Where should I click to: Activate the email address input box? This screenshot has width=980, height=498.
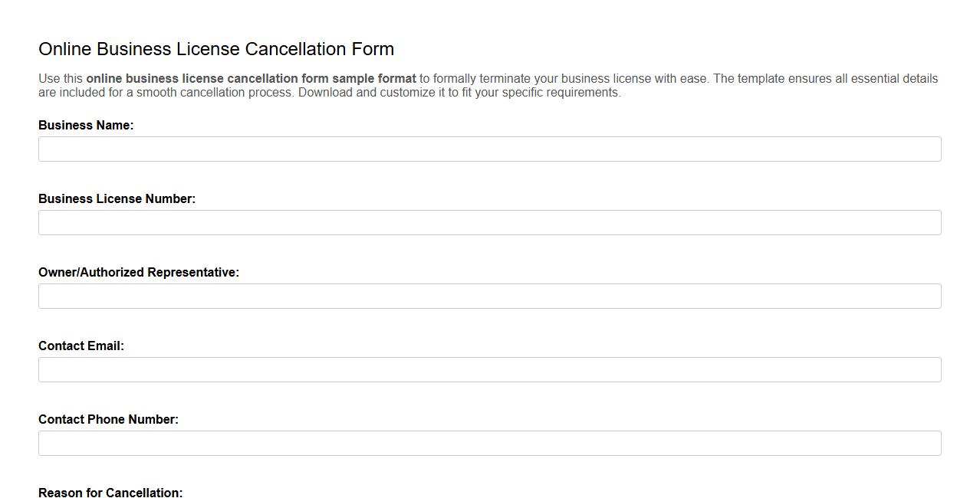point(489,369)
